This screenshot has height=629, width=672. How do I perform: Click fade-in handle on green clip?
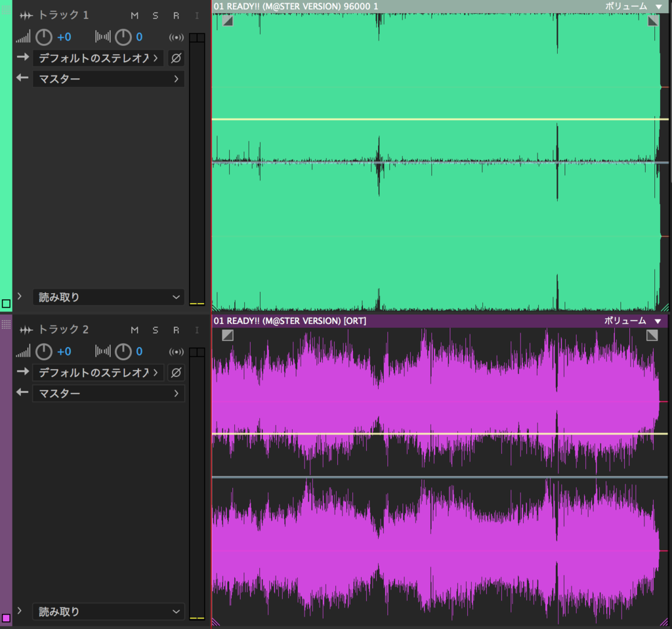coord(228,20)
